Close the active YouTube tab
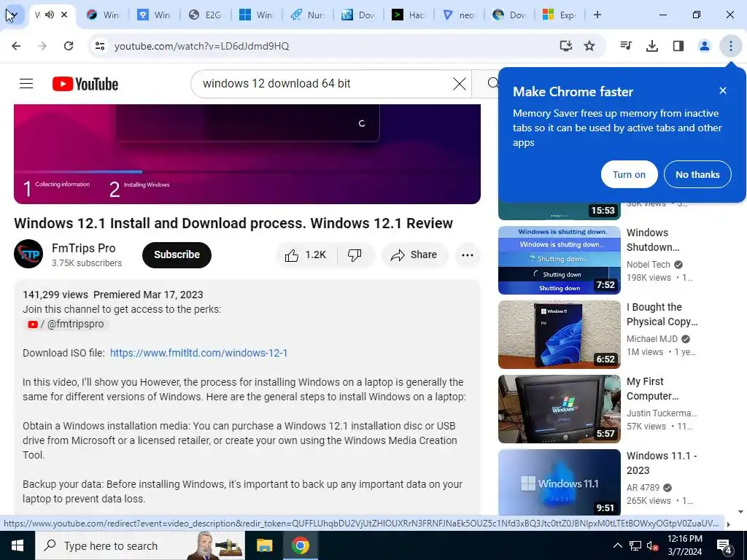The width and height of the screenshot is (747, 560). point(64,15)
